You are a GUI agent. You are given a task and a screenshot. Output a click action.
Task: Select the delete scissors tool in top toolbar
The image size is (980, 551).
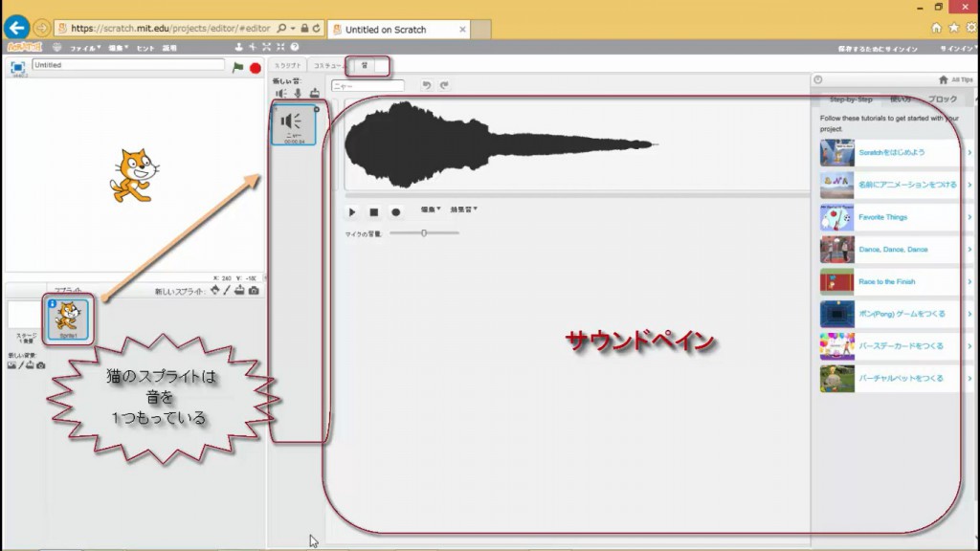pos(253,47)
